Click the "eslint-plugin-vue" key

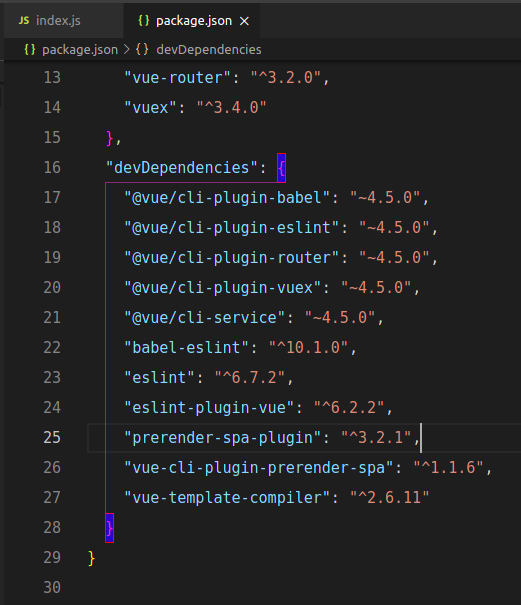209,407
